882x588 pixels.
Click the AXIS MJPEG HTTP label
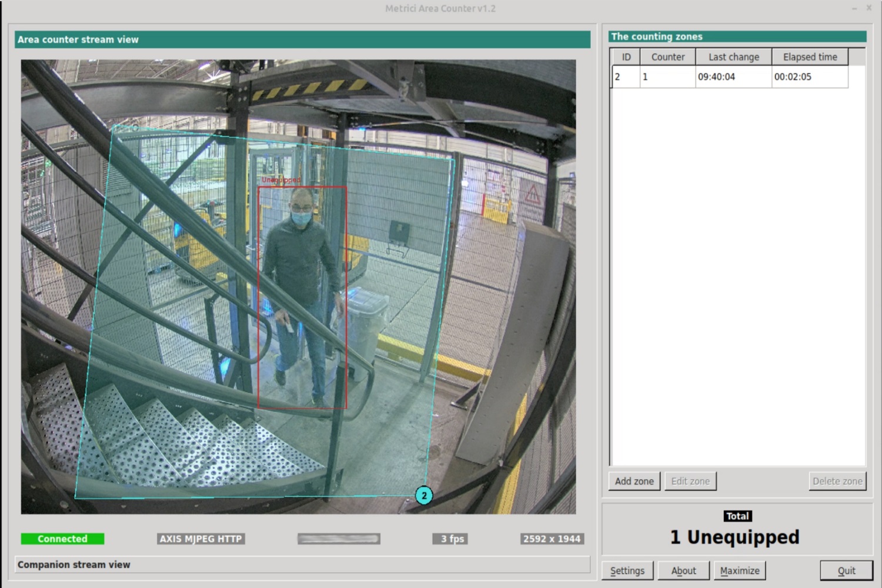pyautogui.click(x=201, y=539)
